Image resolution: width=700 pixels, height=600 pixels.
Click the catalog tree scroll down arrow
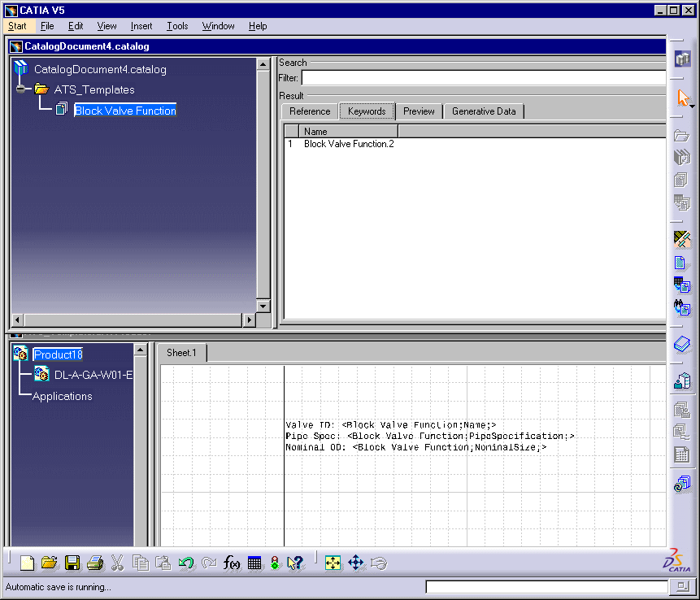coord(263,307)
